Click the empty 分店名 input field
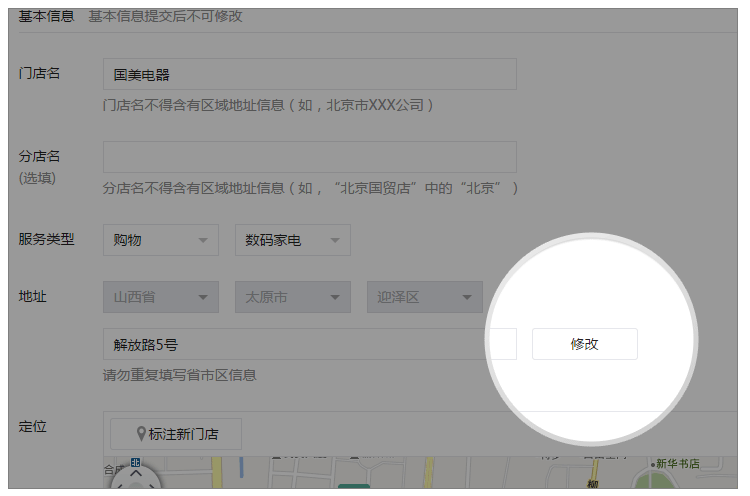This screenshot has width=750, height=496. (309, 157)
